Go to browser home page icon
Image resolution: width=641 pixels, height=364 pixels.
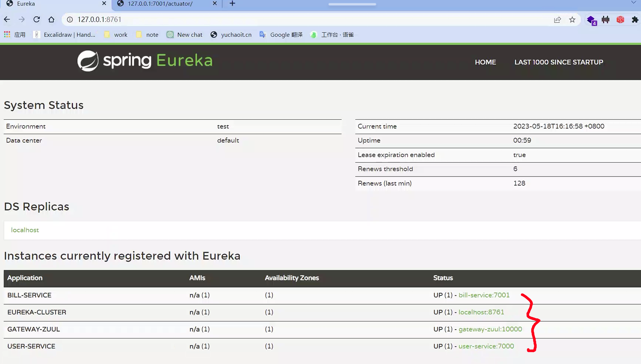51,20
